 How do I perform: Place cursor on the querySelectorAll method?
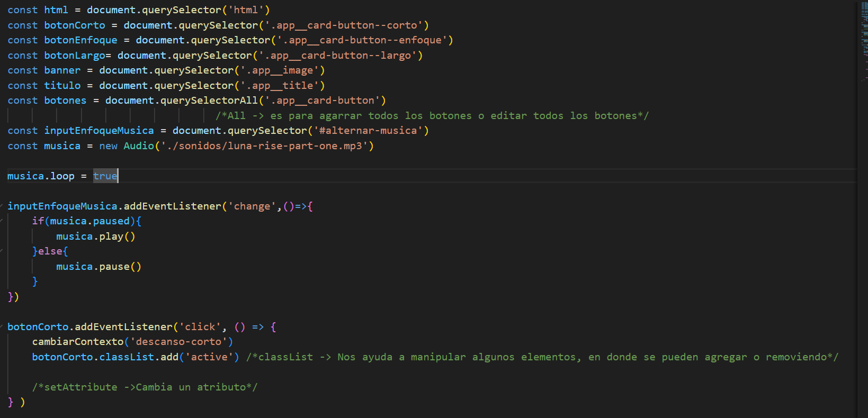pos(209,101)
